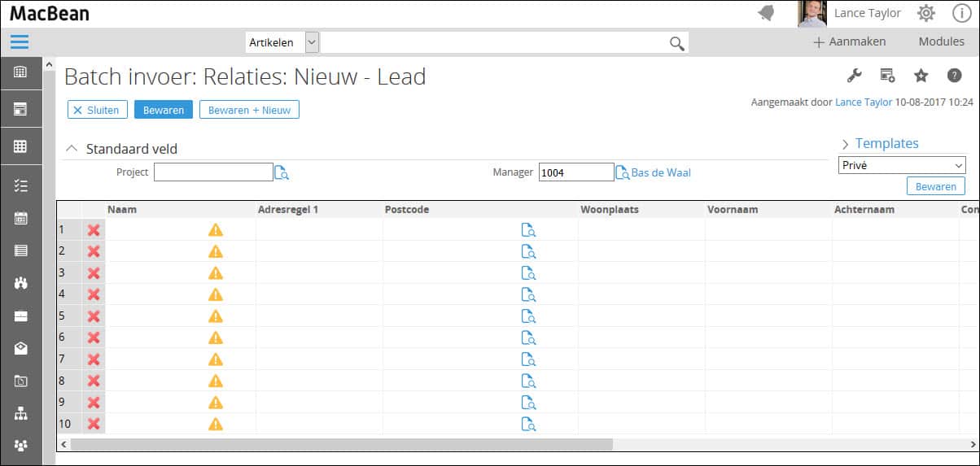Open Postcode lookup in row 5
Viewport: 980px width, 466px height.
click(x=528, y=316)
